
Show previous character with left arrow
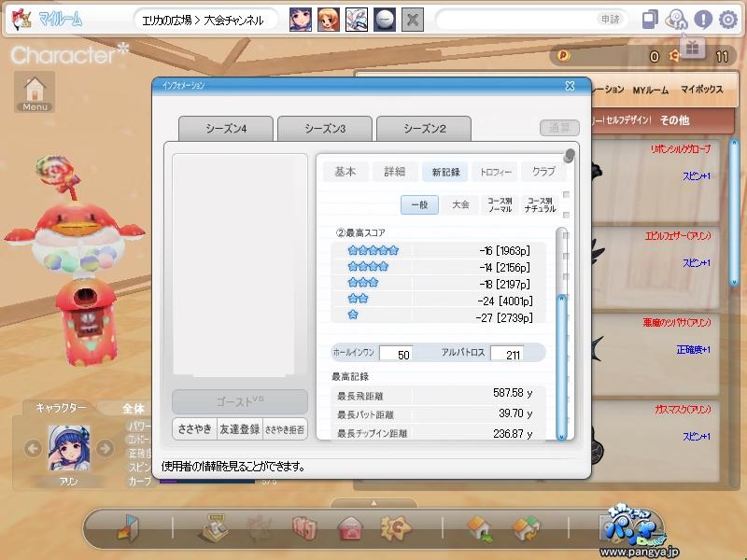[x=33, y=449]
